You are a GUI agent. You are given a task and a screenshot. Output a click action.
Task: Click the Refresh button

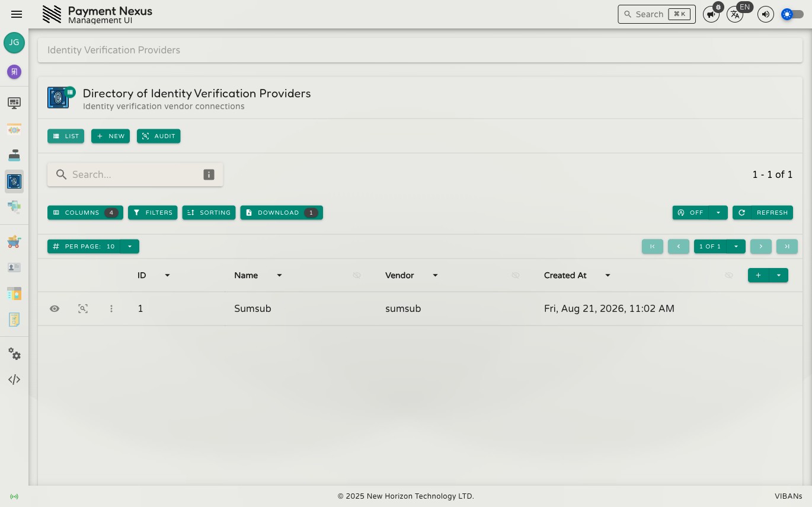pyautogui.click(x=763, y=212)
